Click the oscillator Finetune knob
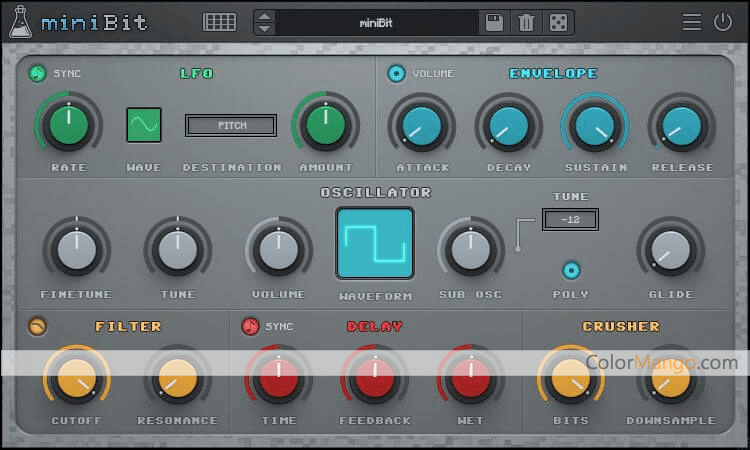Viewport: 750px width, 450px height. click(77, 250)
